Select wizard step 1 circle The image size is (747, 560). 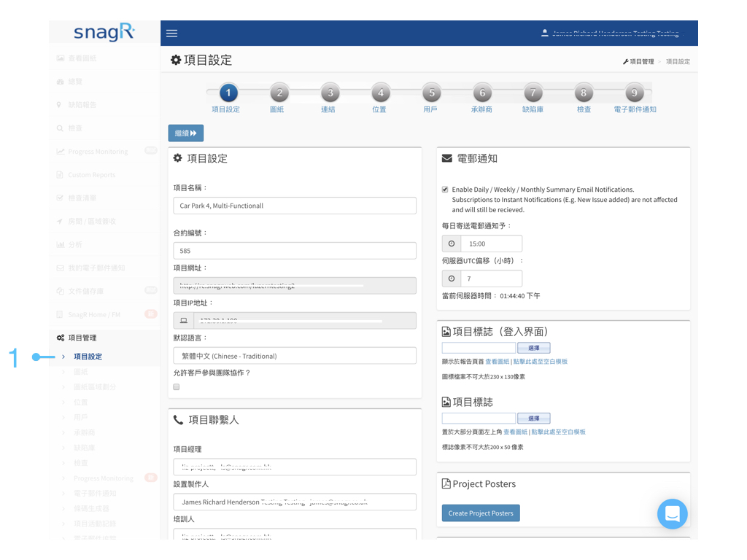(x=228, y=93)
